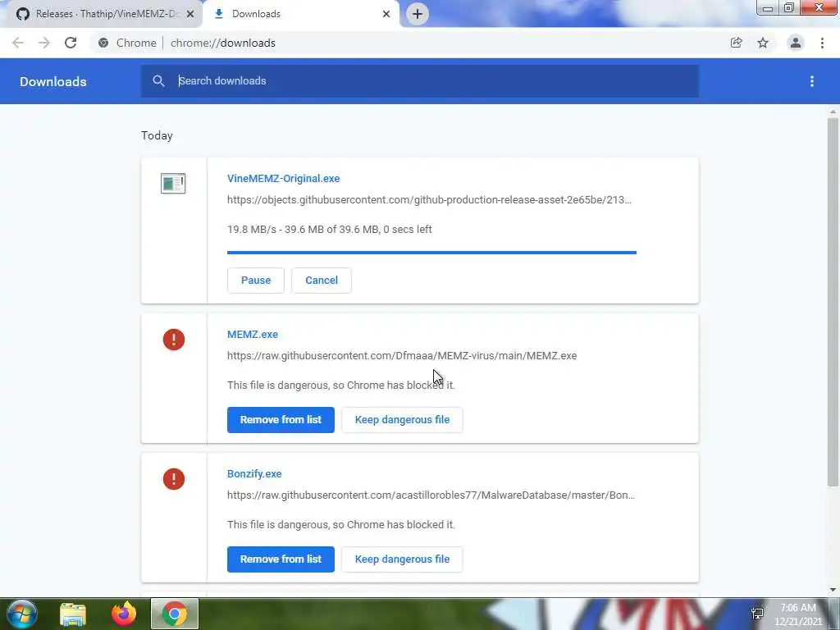Image resolution: width=840 pixels, height=630 pixels.
Task: Focus the Search downloads field
Action: tap(419, 81)
